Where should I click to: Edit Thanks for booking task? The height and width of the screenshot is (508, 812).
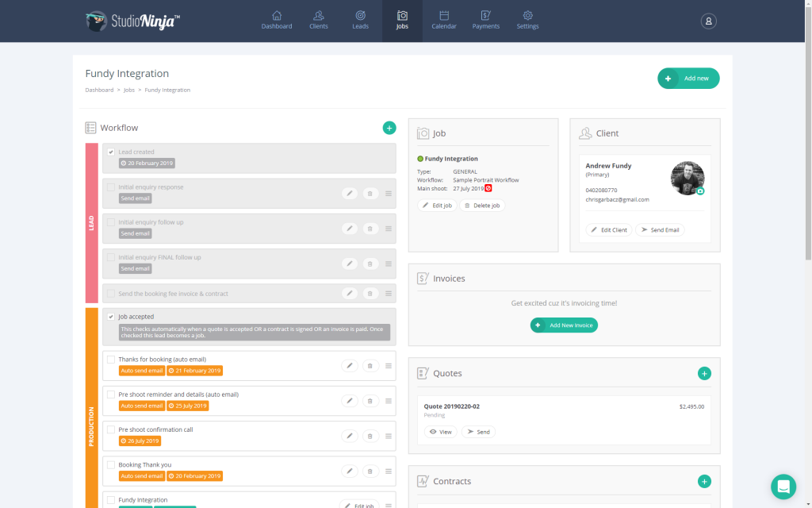350,365
